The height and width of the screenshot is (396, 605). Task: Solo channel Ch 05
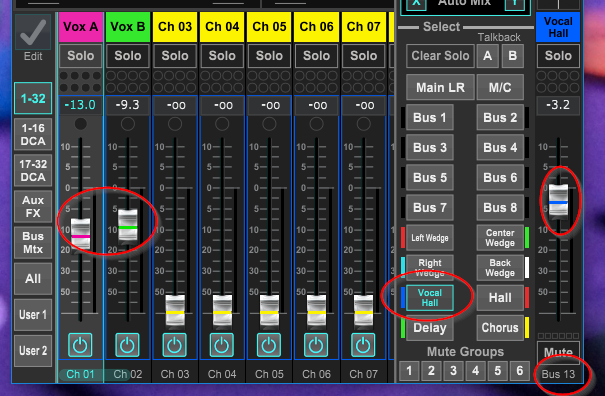coord(269,56)
